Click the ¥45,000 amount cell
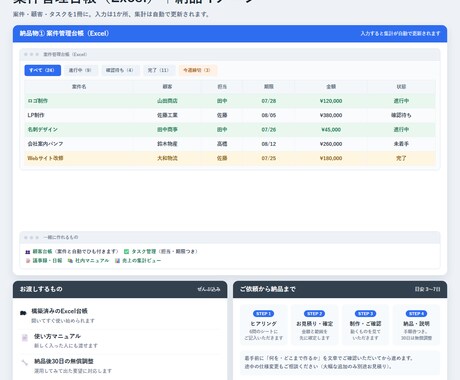Image resolution: width=460 pixels, height=380 pixels. tap(331, 130)
